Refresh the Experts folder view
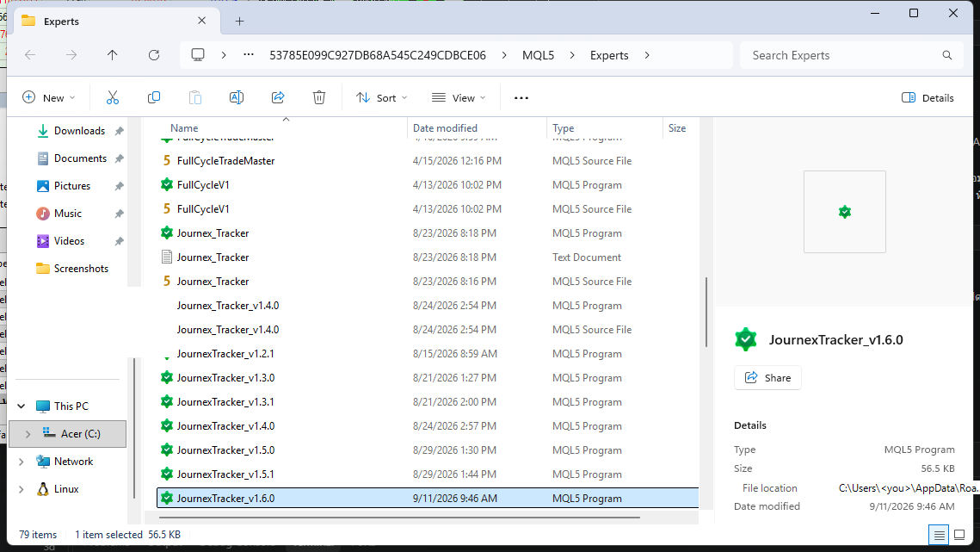The image size is (980, 552). pos(154,55)
